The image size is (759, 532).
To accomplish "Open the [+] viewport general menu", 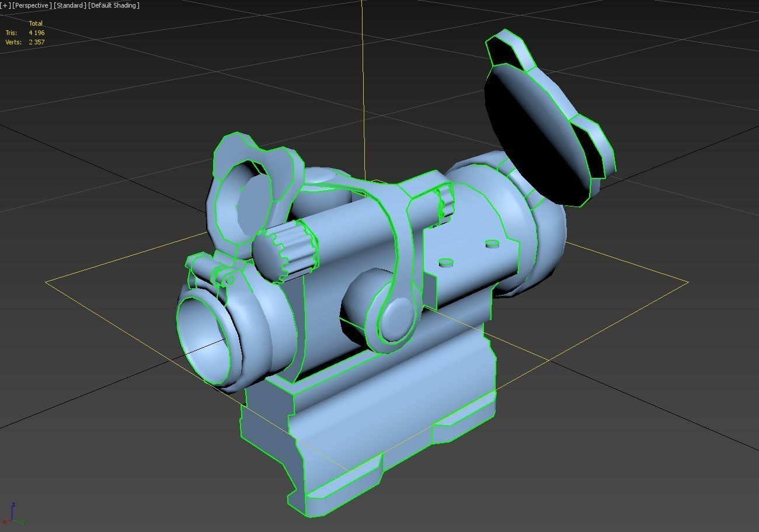I will point(6,5).
